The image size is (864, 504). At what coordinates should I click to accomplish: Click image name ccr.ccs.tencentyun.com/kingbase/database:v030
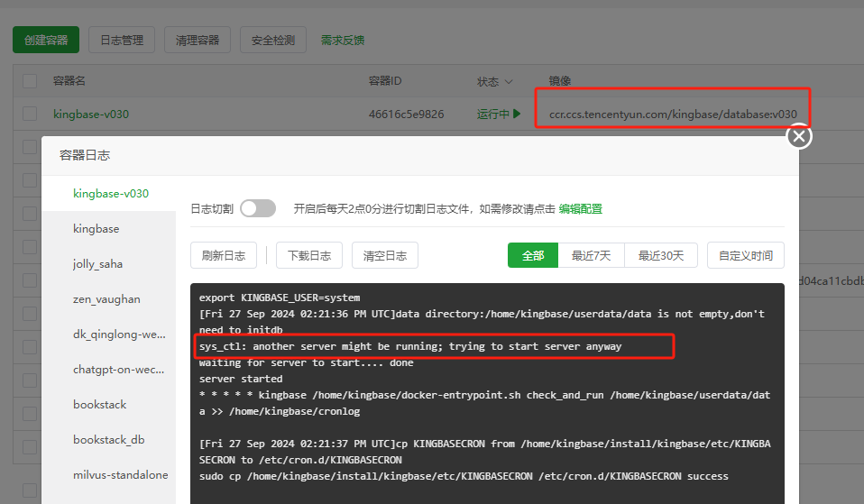tap(673, 114)
